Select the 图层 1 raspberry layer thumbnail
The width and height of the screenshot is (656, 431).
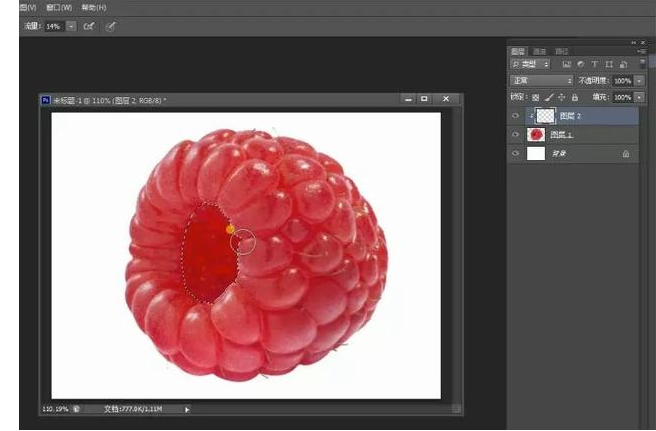click(x=536, y=135)
